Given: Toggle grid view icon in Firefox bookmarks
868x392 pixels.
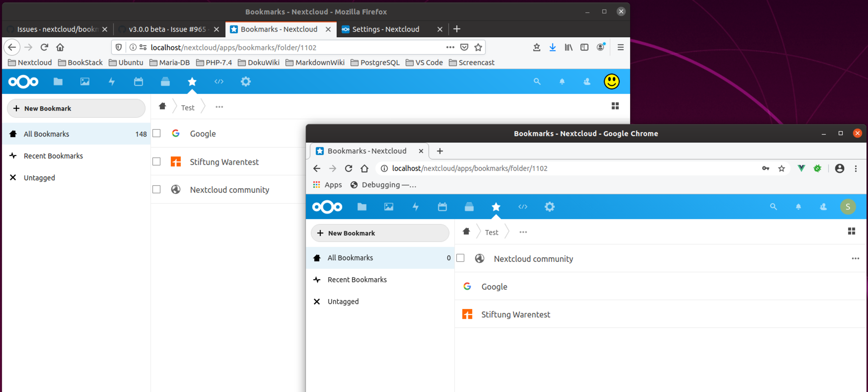Looking at the screenshot, I should [615, 106].
